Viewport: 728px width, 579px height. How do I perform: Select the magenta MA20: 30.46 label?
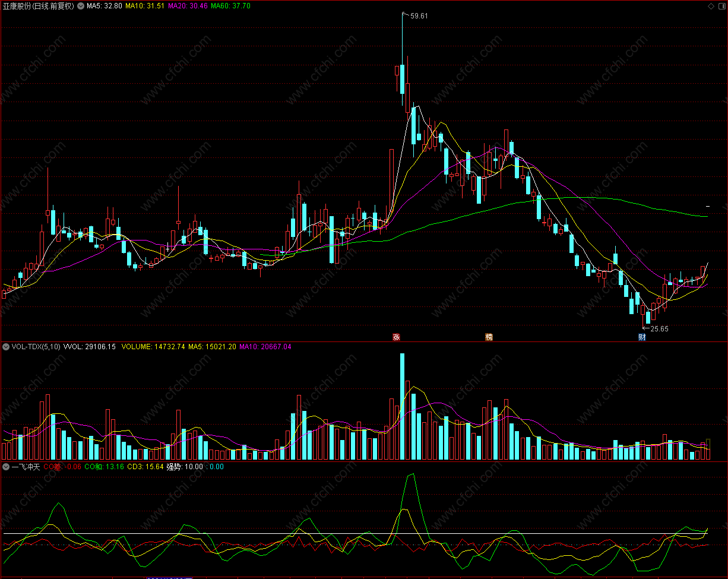tap(188, 6)
